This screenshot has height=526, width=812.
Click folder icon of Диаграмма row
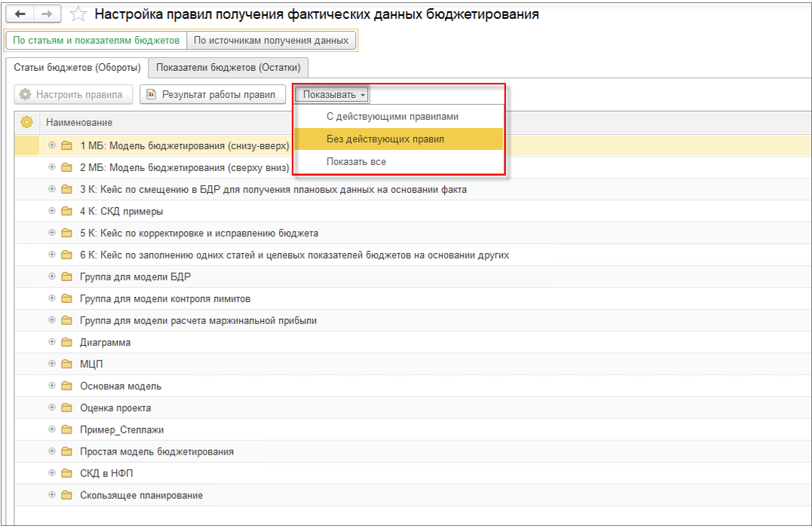66,342
